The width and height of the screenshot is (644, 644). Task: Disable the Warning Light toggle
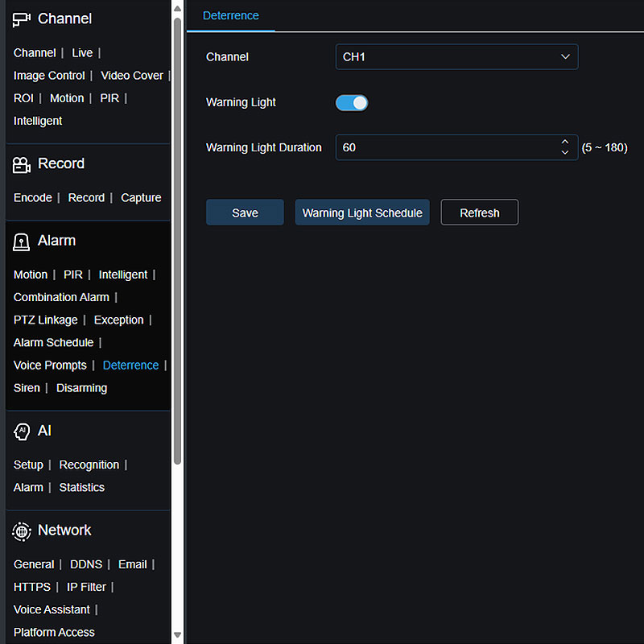point(352,102)
